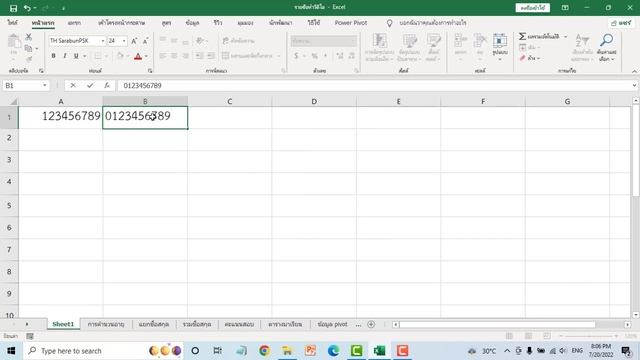Apply the red font color A
This screenshot has height=360, width=640.
point(138,56)
